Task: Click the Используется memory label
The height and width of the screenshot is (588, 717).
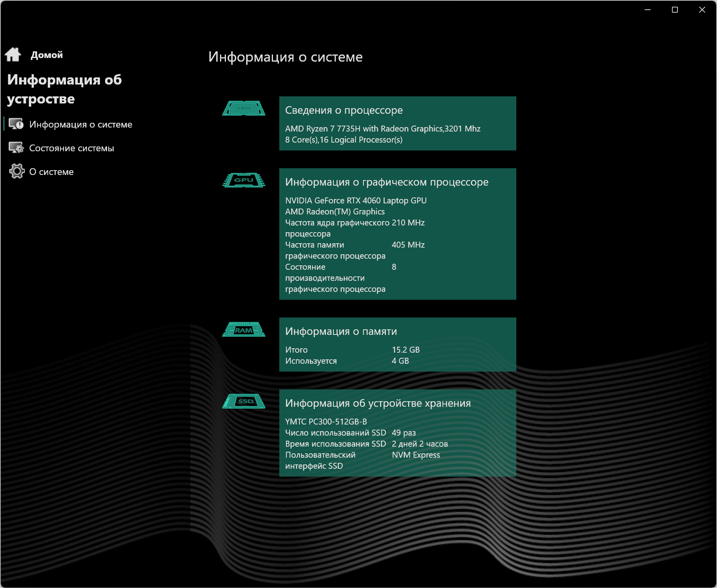Action: tap(311, 361)
